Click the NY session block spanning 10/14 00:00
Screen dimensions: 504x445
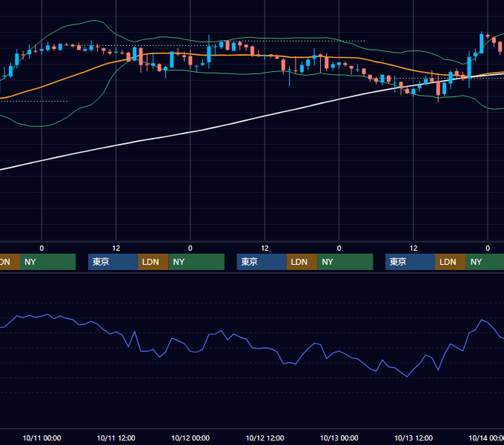click(x=485, y=262)
